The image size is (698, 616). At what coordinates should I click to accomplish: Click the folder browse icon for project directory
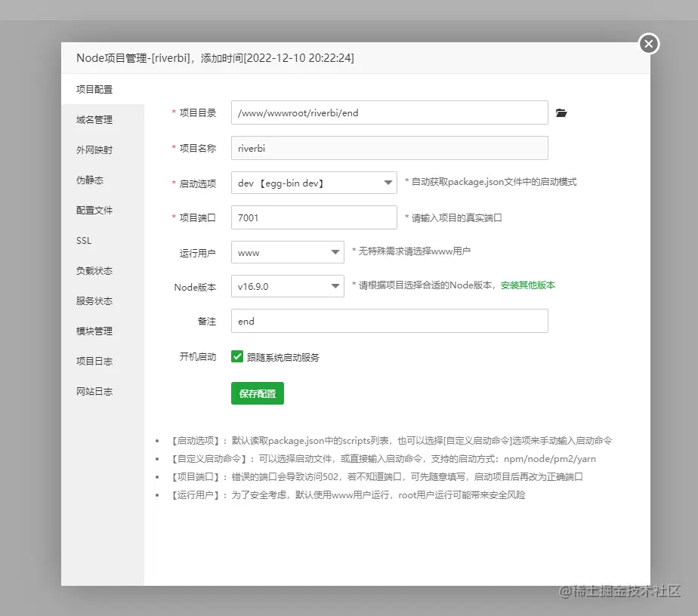(561, 113)
